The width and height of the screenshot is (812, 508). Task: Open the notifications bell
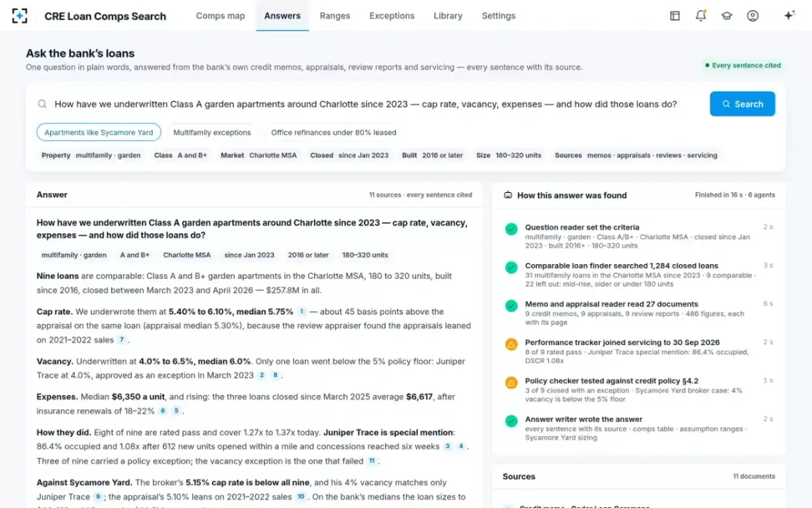[x=701, y=16]
